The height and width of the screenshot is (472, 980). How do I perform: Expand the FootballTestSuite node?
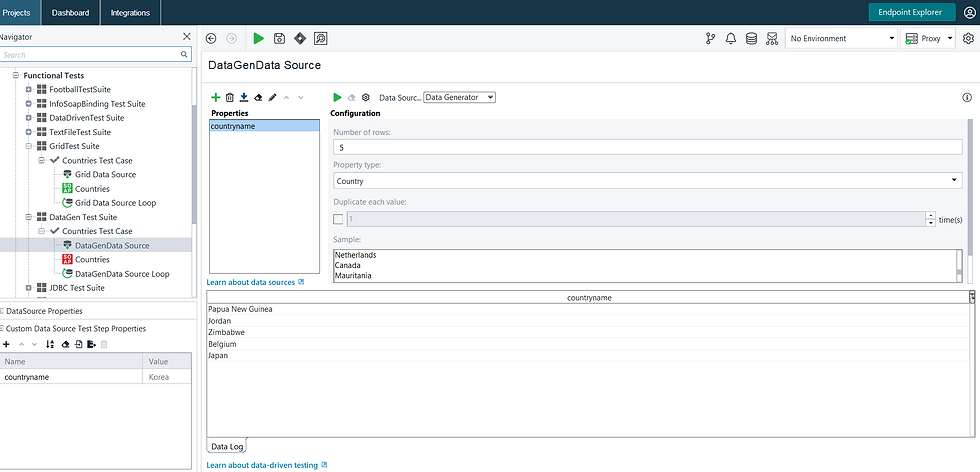(29, 89)
